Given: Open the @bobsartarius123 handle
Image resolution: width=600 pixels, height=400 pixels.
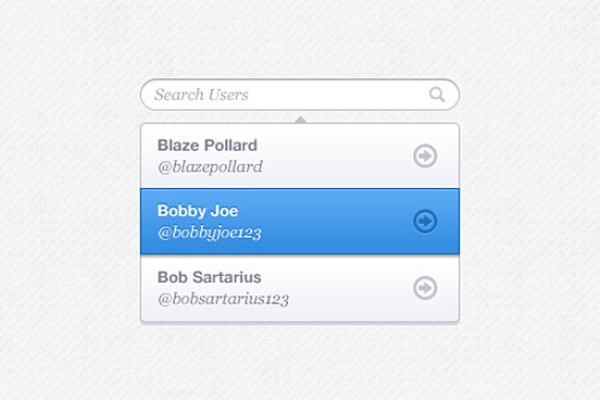Looking at the screenshot, I should pos(223,299).
